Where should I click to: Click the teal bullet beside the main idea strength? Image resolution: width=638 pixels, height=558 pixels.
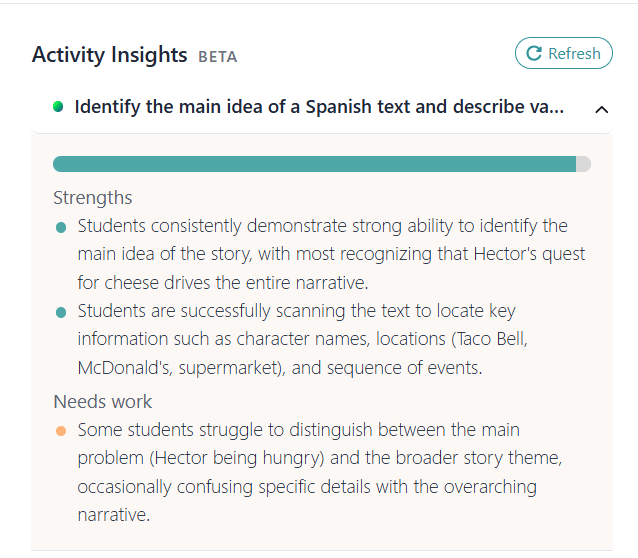(61, 228)
